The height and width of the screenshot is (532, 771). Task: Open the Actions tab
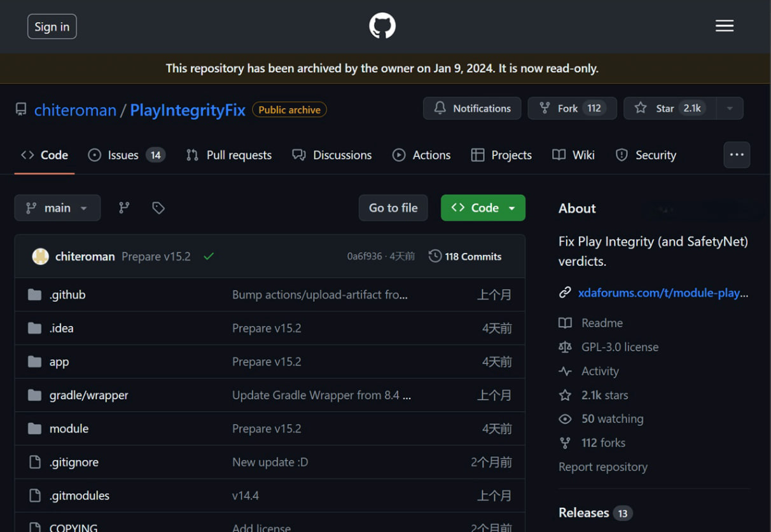(421, 154)
